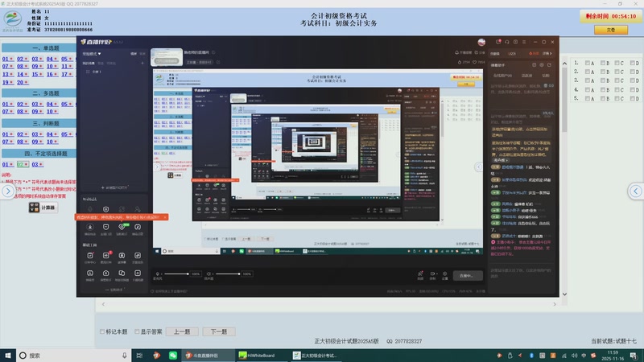The image size is (644, 362).
Task: Click the 直播中 streaming button
Action: click(468, 276)
